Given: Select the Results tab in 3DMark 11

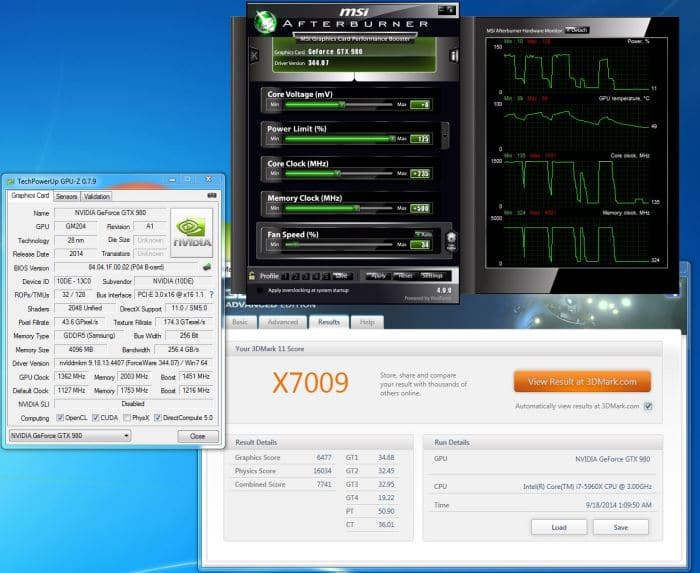Looking at the screenshot, I should pyautogui.click(x=329, y=322).
